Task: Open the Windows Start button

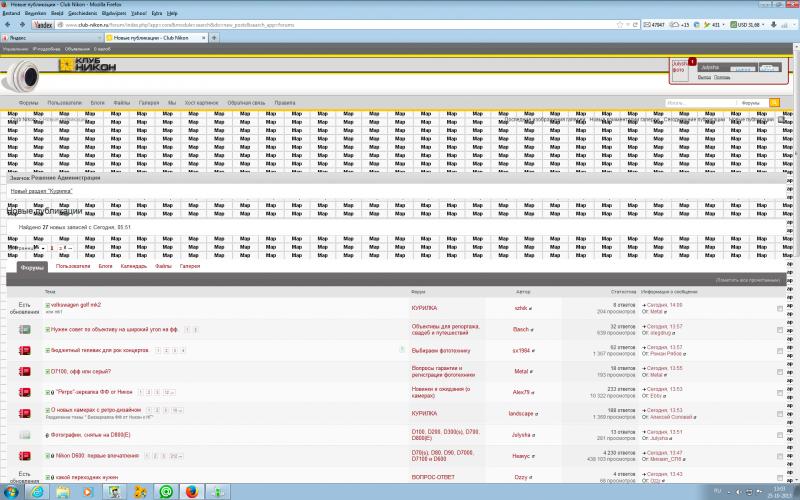Action: point(11,492)
